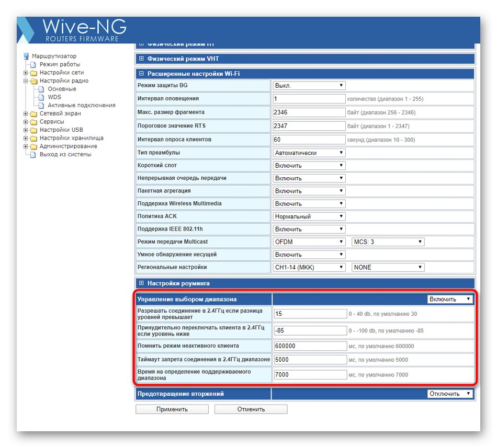497x448 pixels.
Task: Click the page icon beside Основные
Action: coord(41,89)
